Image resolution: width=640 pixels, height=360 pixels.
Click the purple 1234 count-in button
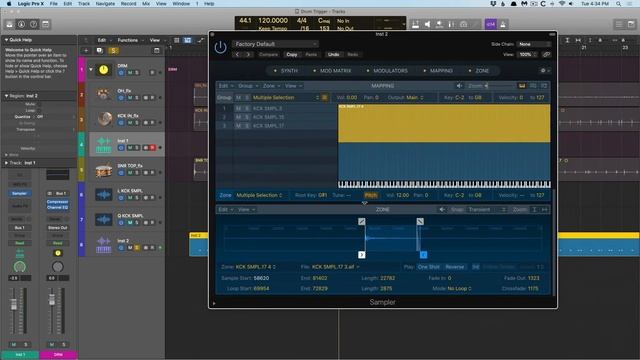pos(491,24)
